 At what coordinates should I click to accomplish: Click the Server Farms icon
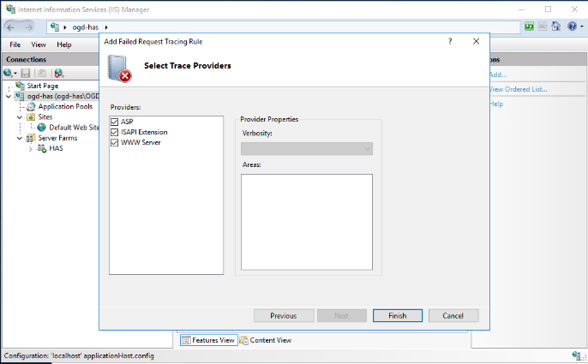pos(31,138)
